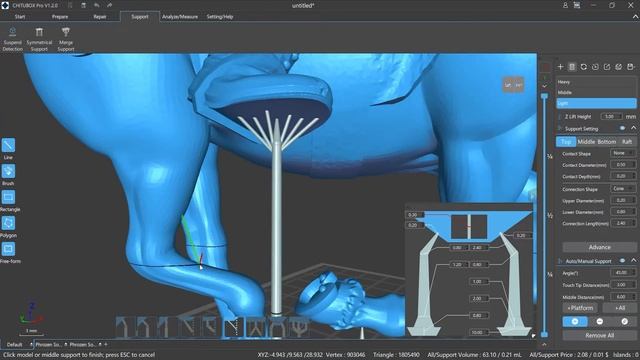
Task: Click the +Platform button
Action: [580, 308]
